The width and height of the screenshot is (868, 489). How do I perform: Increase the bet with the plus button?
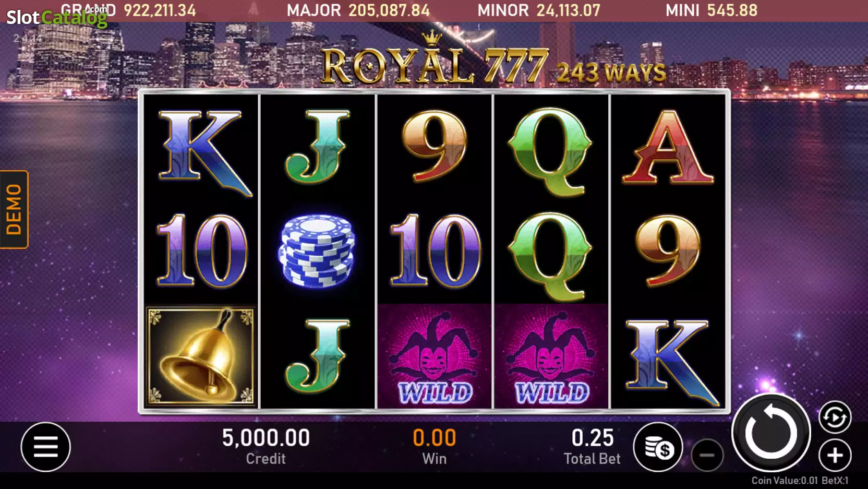pos(835,455)
